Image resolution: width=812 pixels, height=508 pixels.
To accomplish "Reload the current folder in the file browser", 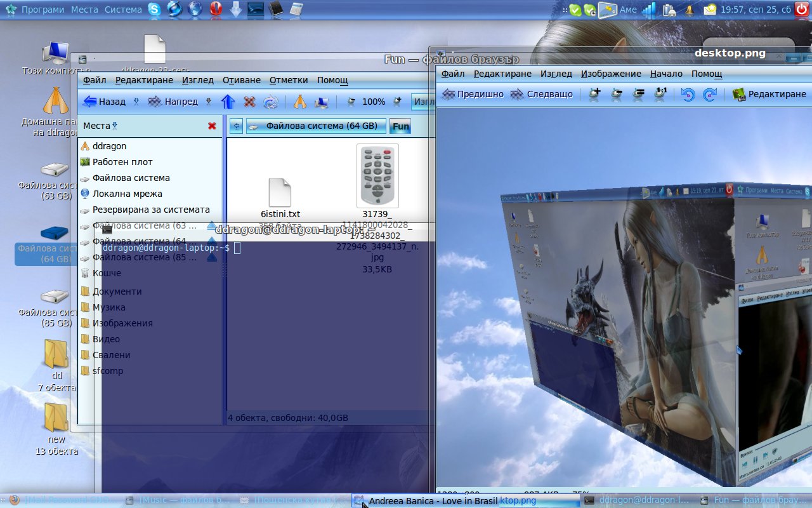I will click(x=271, y=102).
